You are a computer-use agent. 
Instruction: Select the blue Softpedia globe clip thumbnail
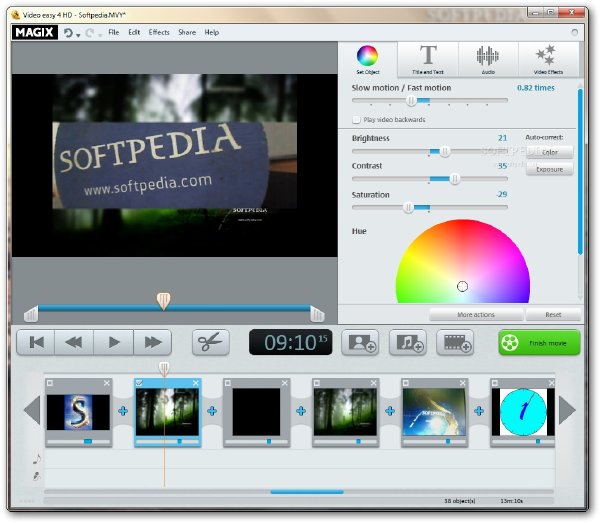click(x=434, y=412)
